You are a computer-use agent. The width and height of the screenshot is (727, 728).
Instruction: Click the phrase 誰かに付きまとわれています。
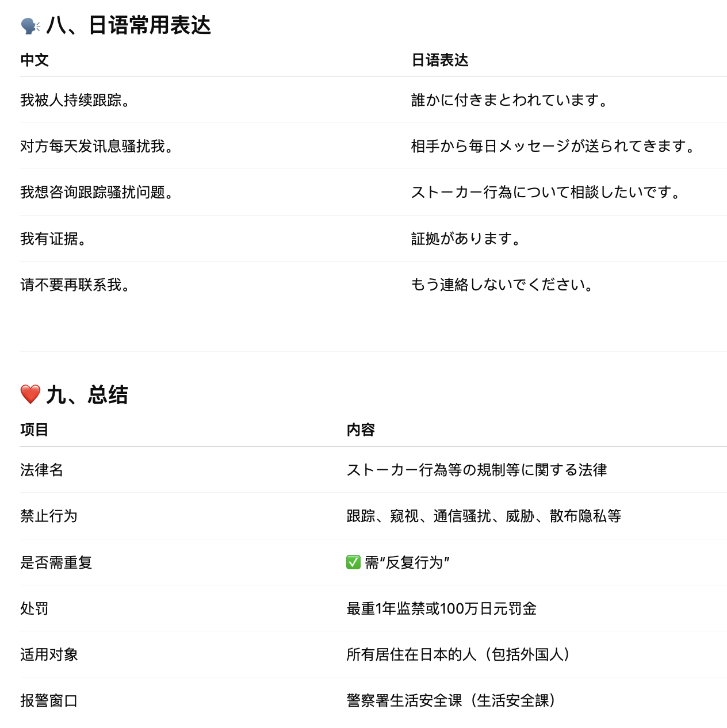point(510,100)
